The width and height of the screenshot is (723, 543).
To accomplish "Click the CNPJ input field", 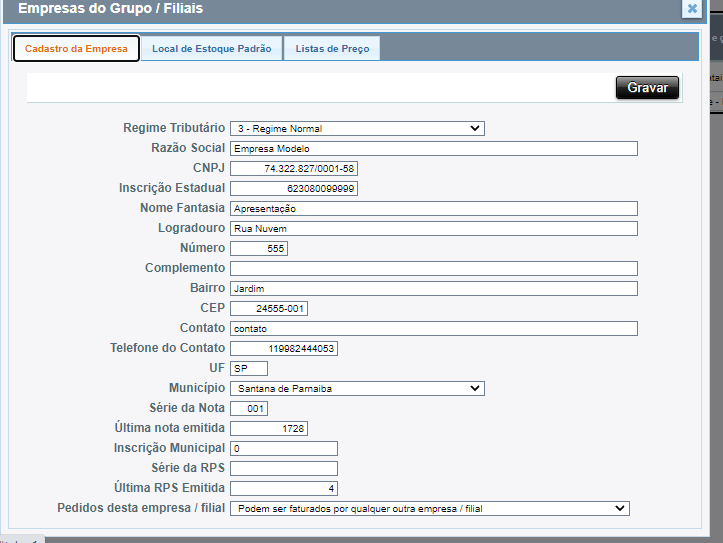I will coord(294,168).
